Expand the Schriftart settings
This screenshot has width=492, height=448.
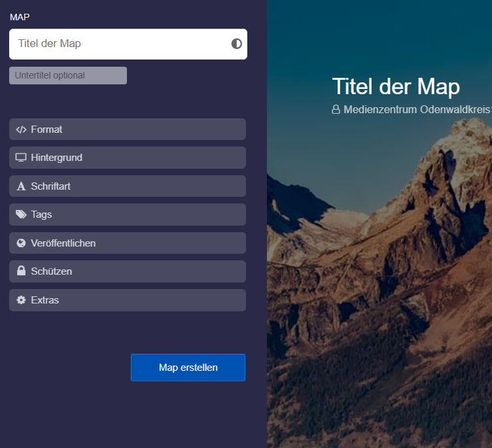pos(128,186)
